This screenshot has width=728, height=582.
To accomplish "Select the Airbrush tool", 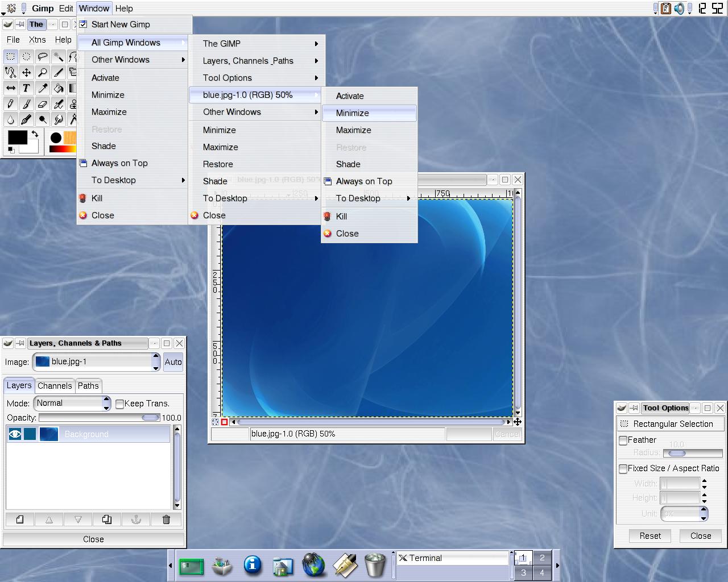I will (x=58, y=104).
